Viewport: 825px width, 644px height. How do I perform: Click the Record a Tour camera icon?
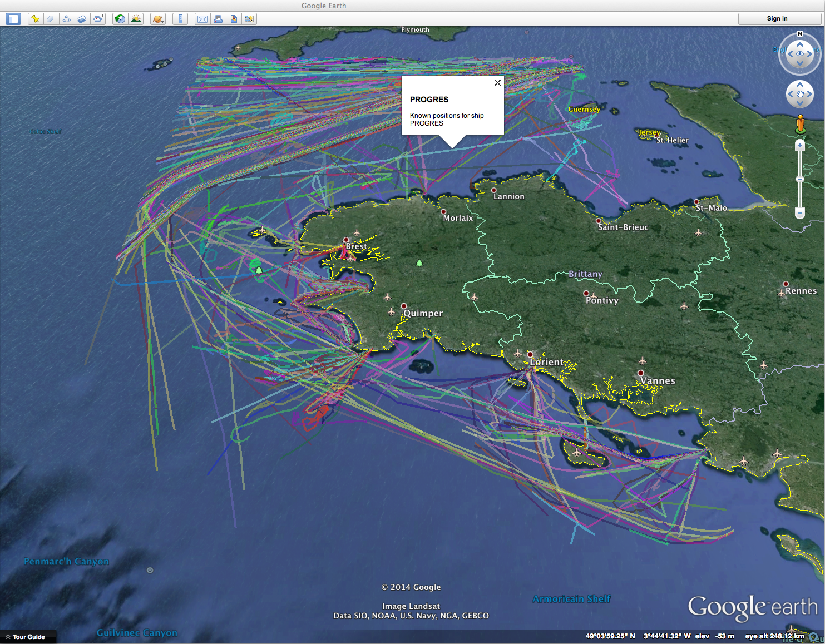[98, 19]
